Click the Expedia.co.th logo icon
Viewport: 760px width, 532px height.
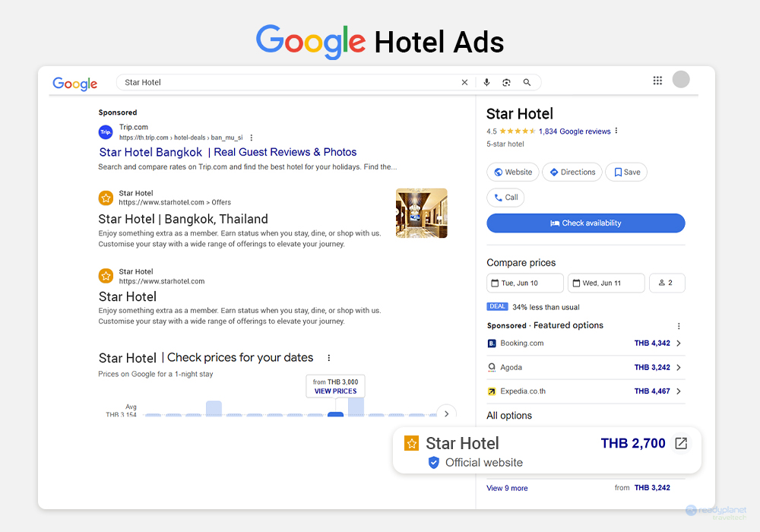[x=492, y=391]
